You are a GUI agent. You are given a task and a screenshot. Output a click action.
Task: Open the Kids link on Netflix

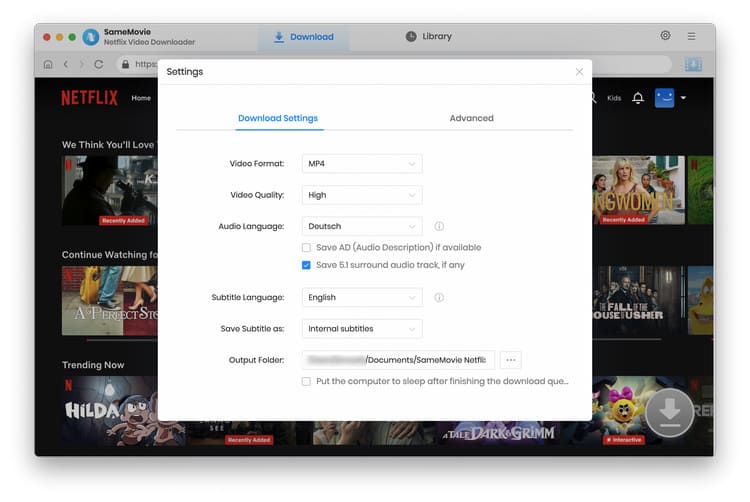(614, 98)
